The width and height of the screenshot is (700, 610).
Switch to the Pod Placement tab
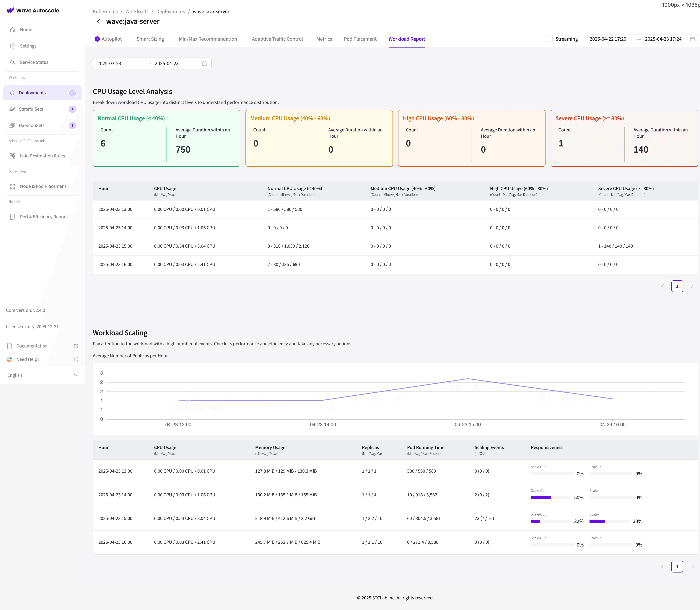(x=360, y=39)
